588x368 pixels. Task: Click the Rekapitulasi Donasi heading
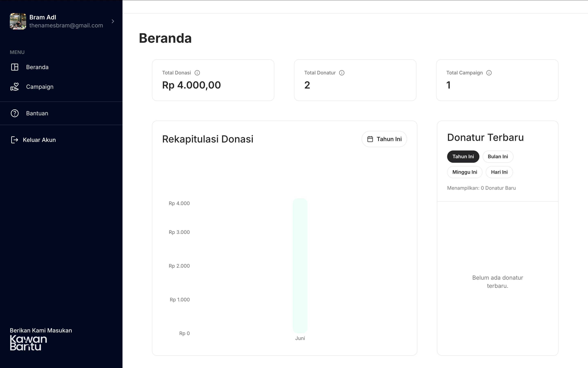(208, 139)
